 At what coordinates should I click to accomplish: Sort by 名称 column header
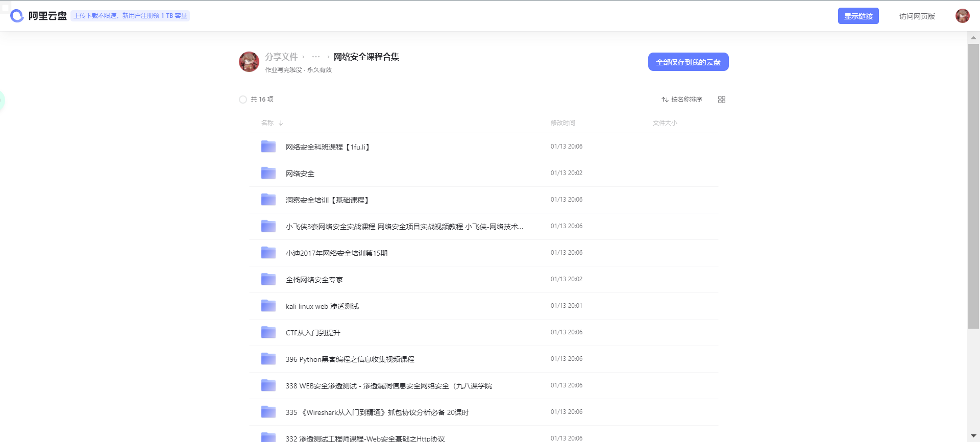pyautogui.click(x=267, y=123)
